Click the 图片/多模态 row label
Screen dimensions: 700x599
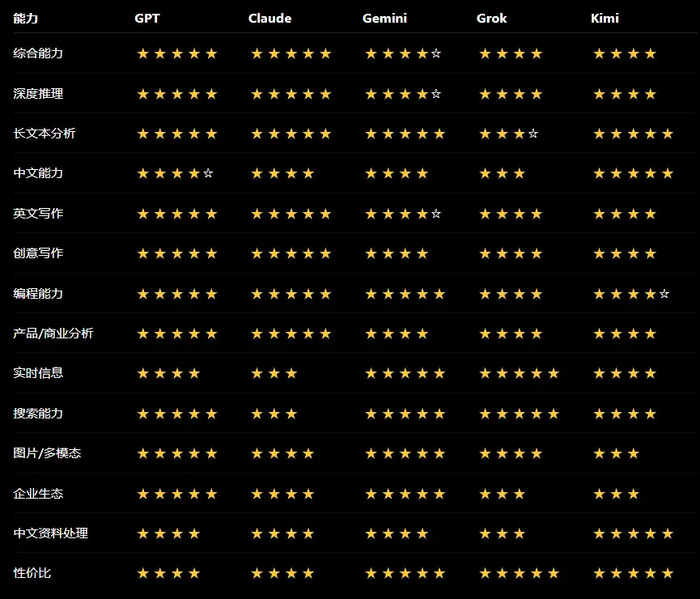point(47,453)
